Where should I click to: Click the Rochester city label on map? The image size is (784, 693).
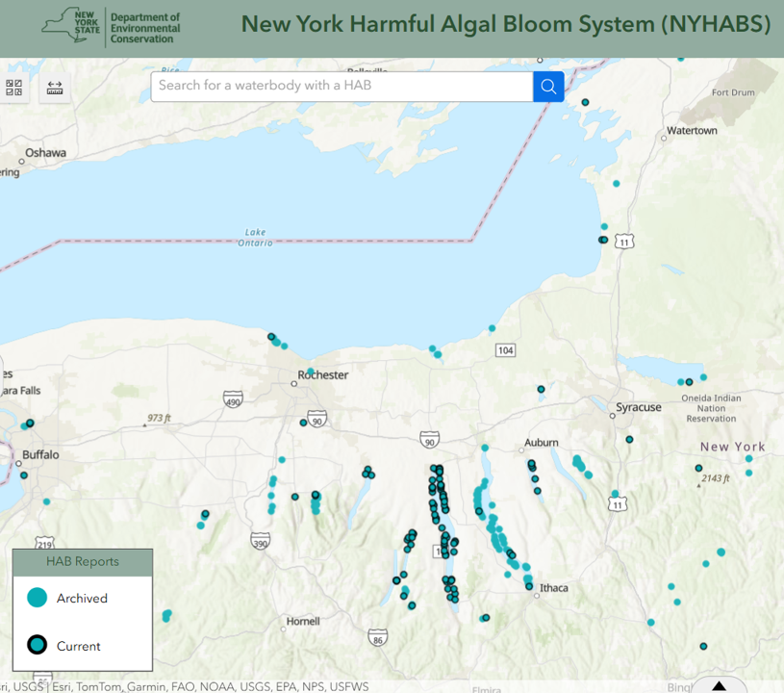pyautogui.click(x=323, y=374)
